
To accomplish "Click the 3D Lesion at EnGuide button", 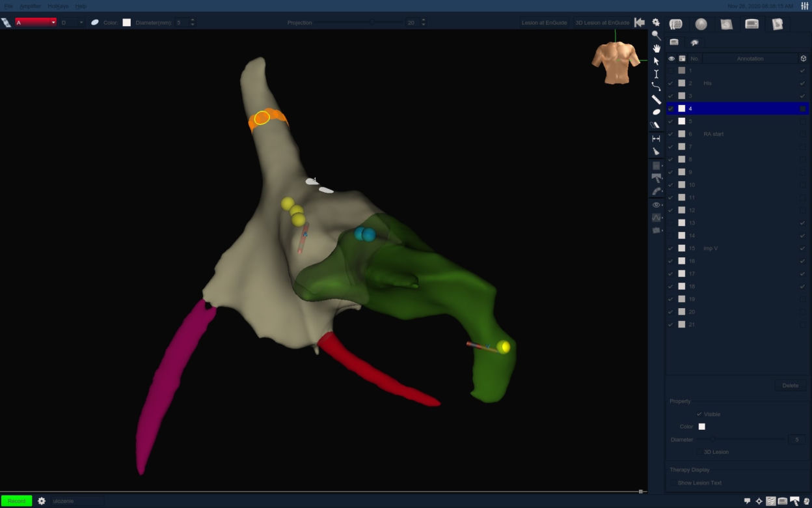I will pyautogui.click(x=602, y=23).
